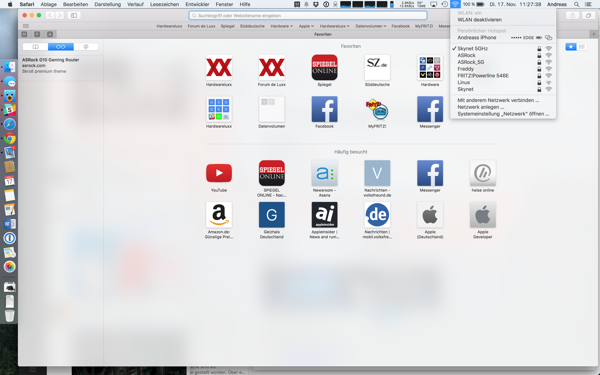This screenshot has width=600, height=375.
Task: Expand the Datenvolumen bookmarks folder dropdown
Action: (x=370, y=26)
